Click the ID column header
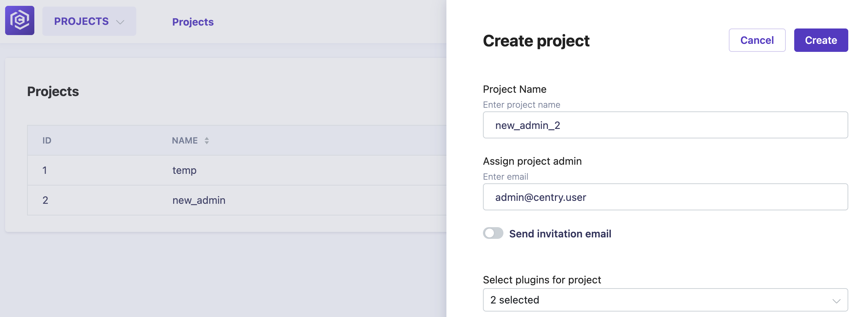The image size is (868, 317). click(x=47, y=141)
